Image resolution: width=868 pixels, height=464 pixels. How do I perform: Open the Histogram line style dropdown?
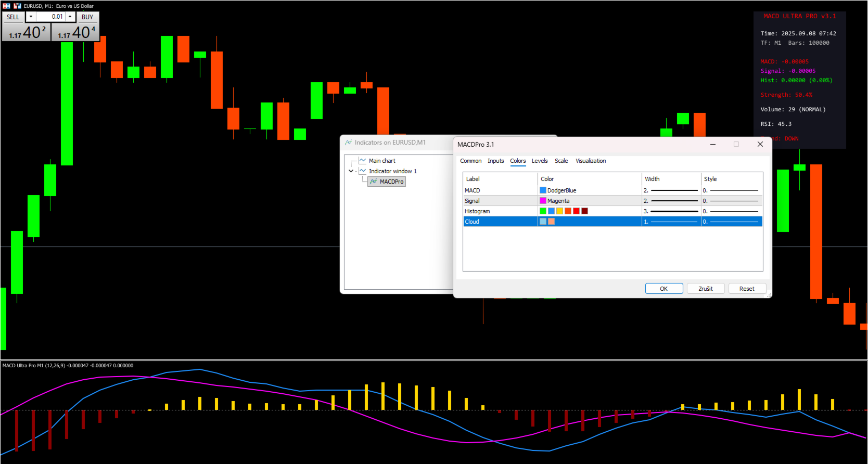tap(732, 211)
